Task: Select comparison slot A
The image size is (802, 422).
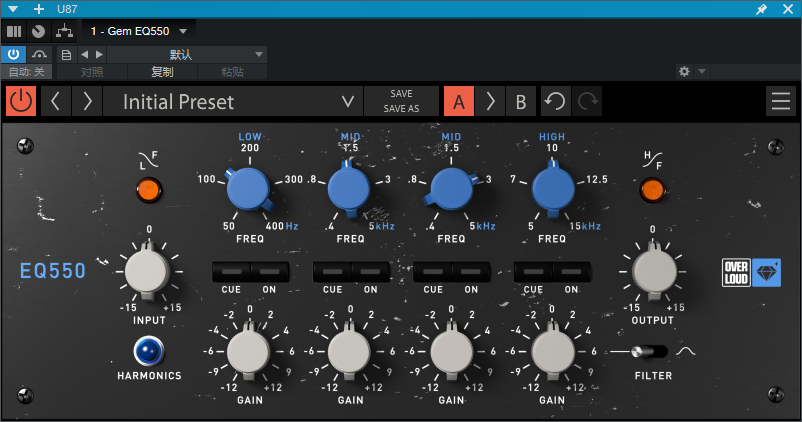Action: click(459, 101)
